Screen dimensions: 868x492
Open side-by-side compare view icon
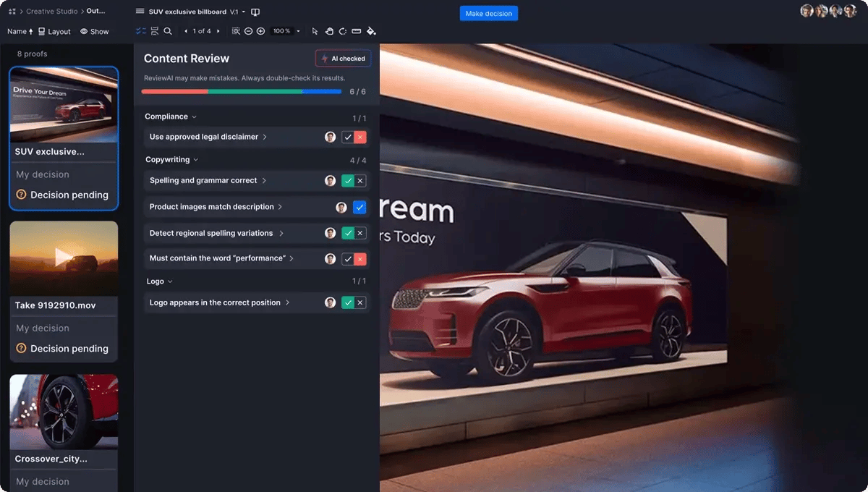pos(154,31)
